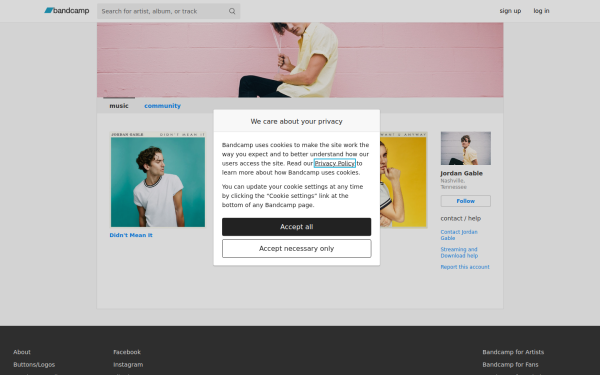Screen dimensions: 600x375
Task: Open Streaming and Download help
Action: pyautogui.click(x=459, y=253)
